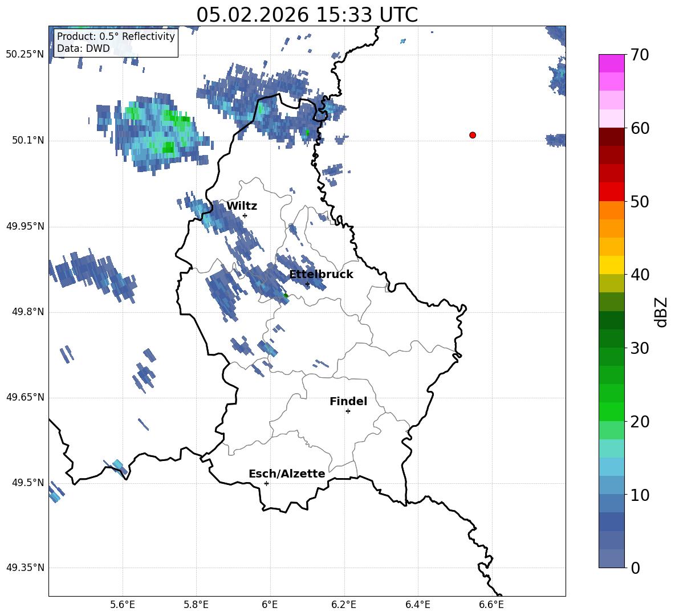Image resolution: width=675 pixels, height=616 pixels.
Task: Click the yellow colorbar swatch at 40
Action: (611, 265)
